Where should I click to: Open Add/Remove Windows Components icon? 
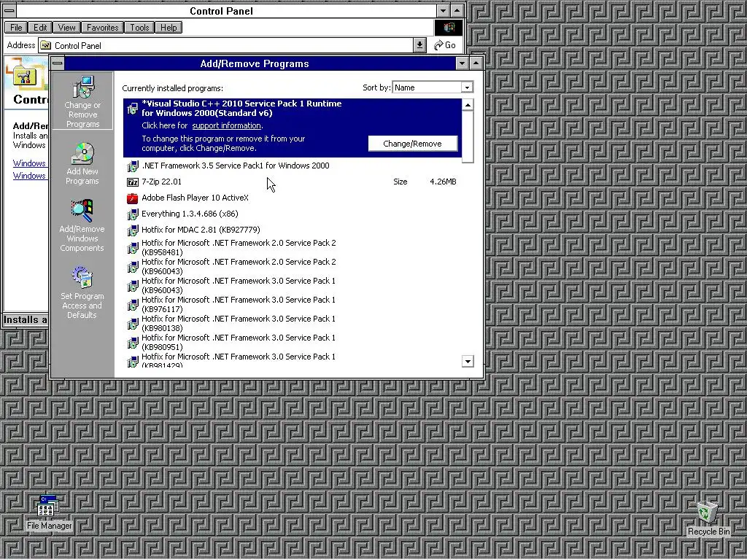82,211
